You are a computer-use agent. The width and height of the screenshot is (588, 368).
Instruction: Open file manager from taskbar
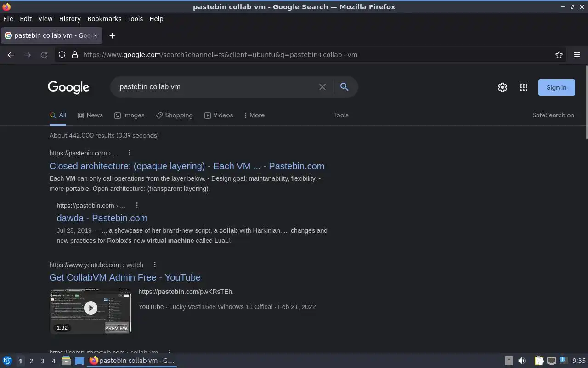click(x=66, y=361)
